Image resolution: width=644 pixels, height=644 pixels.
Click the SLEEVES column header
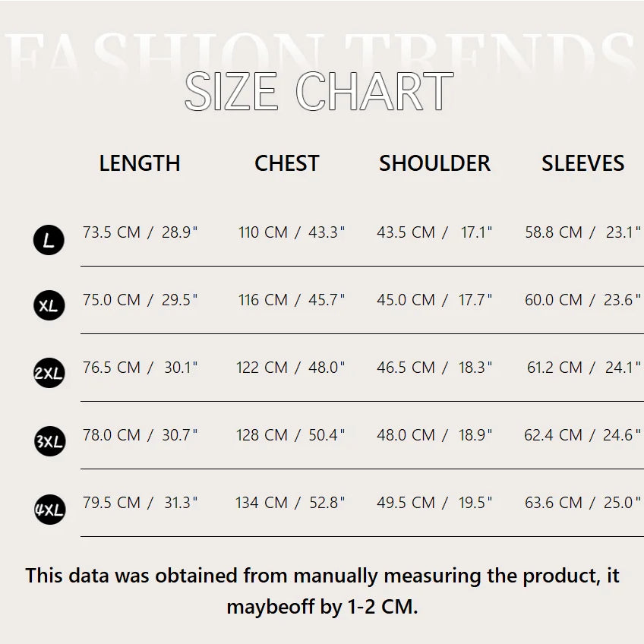(582, 163)
